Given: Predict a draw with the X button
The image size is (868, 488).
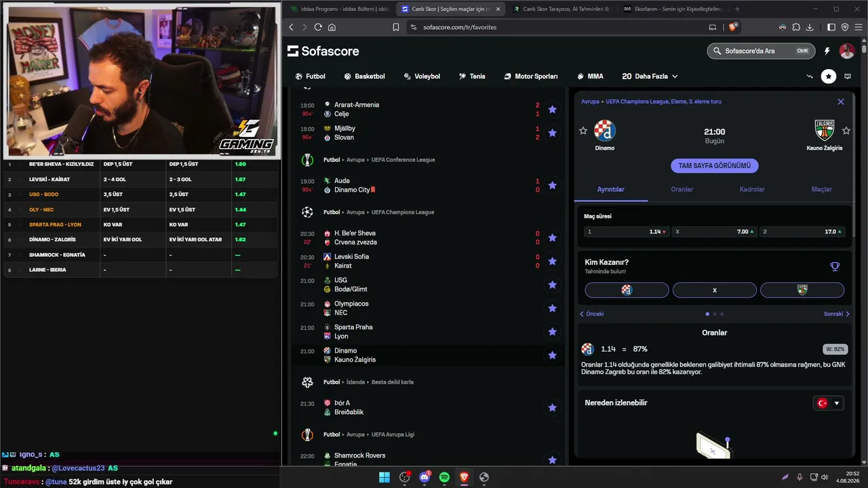Looking at the screenshot, I should pos(714,290).
